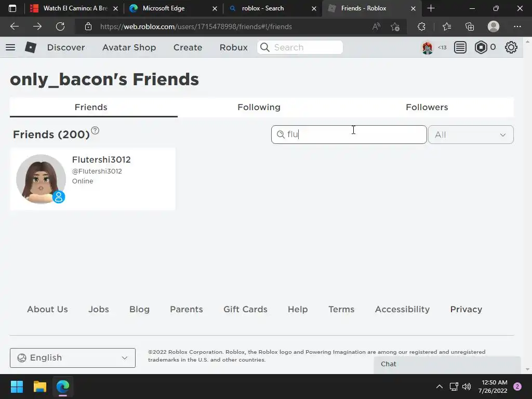The height and width of the screenshot is (399, 532).
Task: Click magnifier icon in Roblox search bar
Action: click(x=265, y=47)
